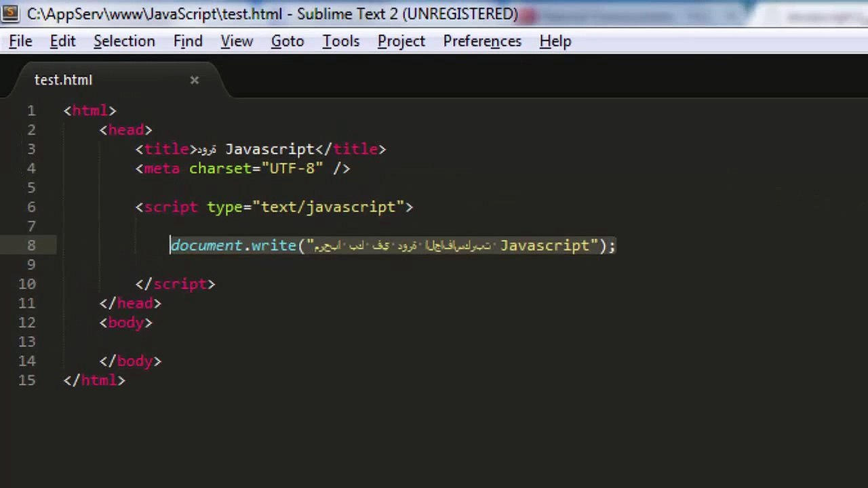Viewport: 868px width, 488px height.
Task: Click the "text/javascript" type attribute value
Action: (x=328, y=207)
